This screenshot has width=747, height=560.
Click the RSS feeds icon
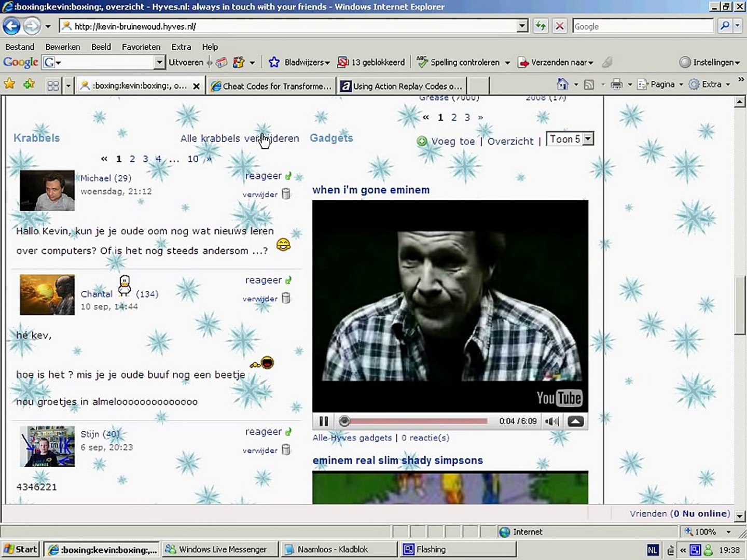point(589,85)
